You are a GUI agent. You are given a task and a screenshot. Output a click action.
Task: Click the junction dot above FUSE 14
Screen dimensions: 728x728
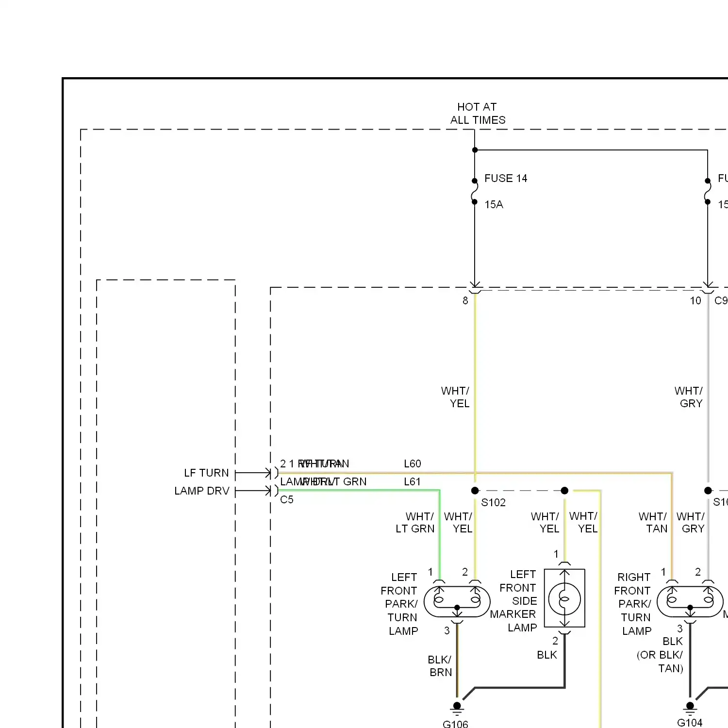(475, 150)
